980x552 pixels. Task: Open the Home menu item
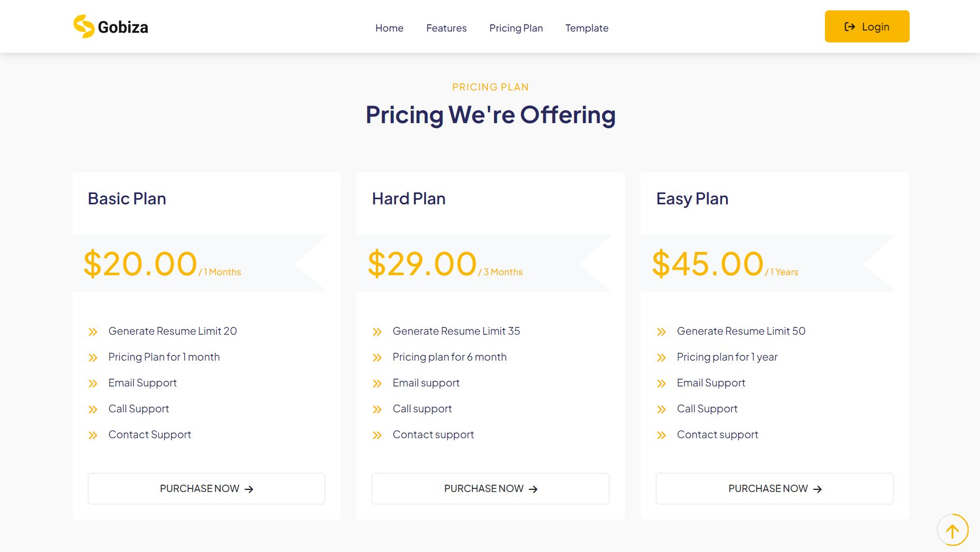389,28
